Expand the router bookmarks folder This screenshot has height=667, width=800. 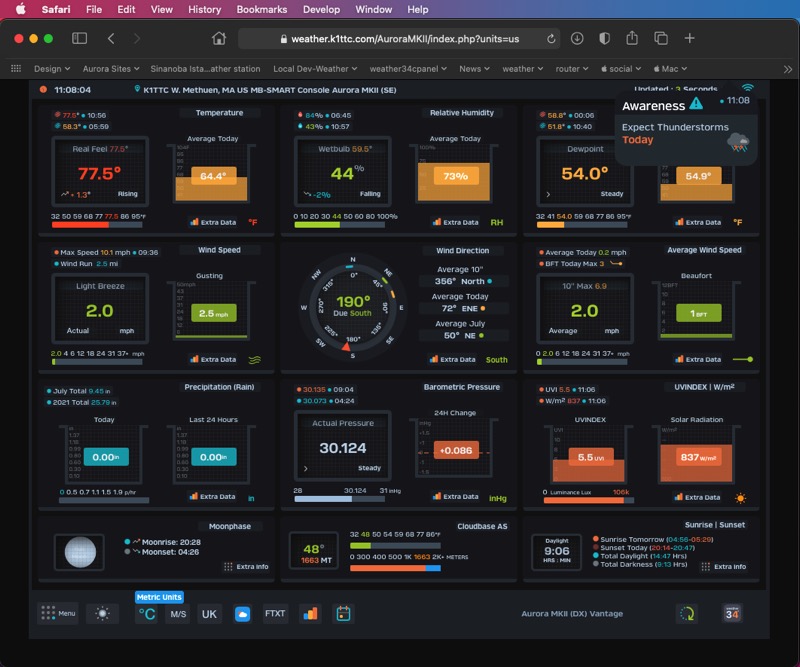[x=572, y=68]
